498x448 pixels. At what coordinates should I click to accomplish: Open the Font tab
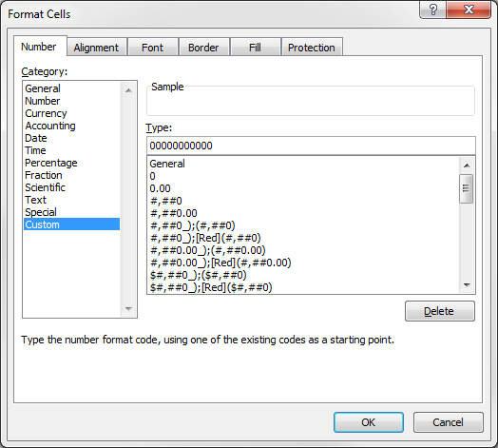click(152, 48)
